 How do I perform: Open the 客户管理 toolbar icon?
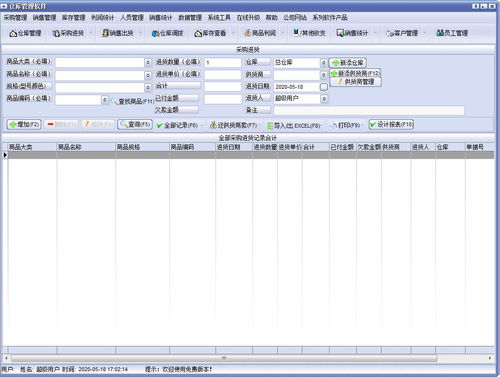(402, 33)
